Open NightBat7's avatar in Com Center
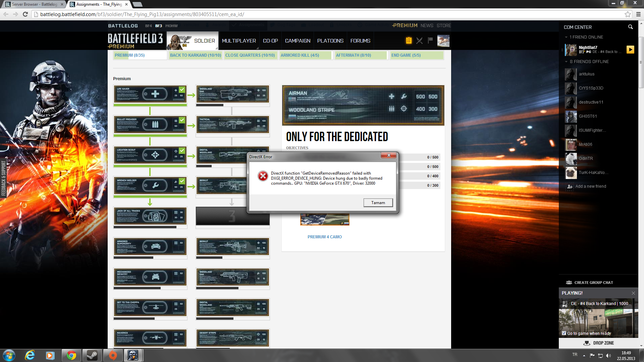644x362 pixels. click(571, 50)
